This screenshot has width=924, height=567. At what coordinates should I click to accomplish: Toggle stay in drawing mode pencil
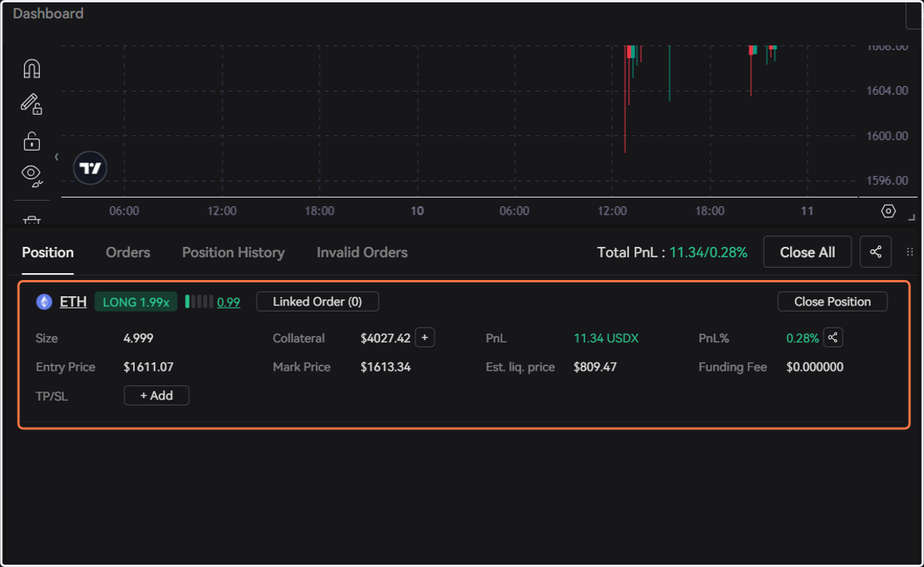(32, 104)
